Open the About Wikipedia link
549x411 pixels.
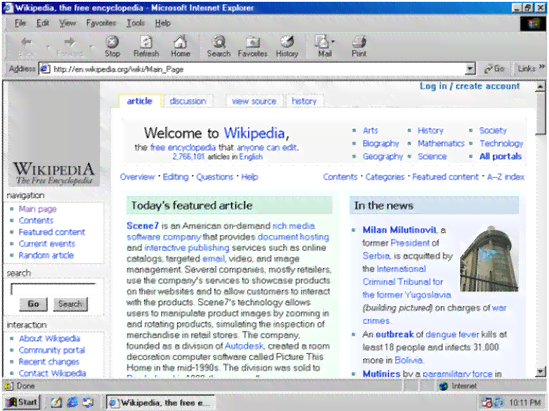(49, 339)
